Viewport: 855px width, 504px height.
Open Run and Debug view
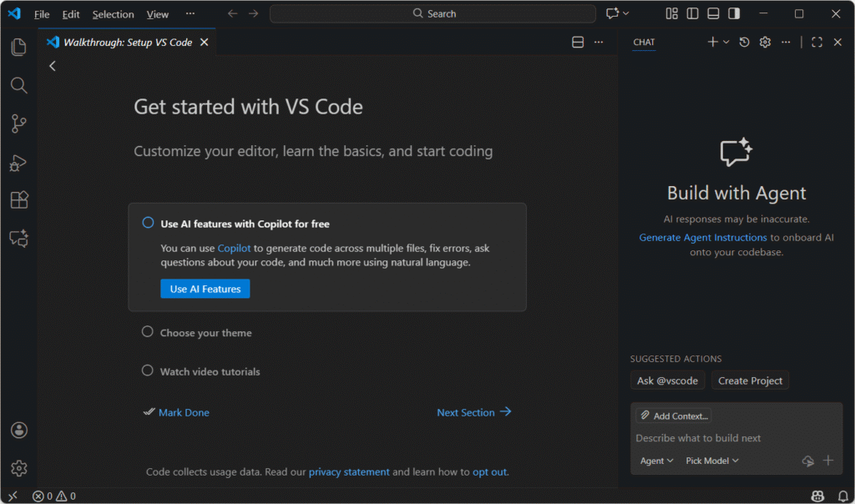click(18, 163)
